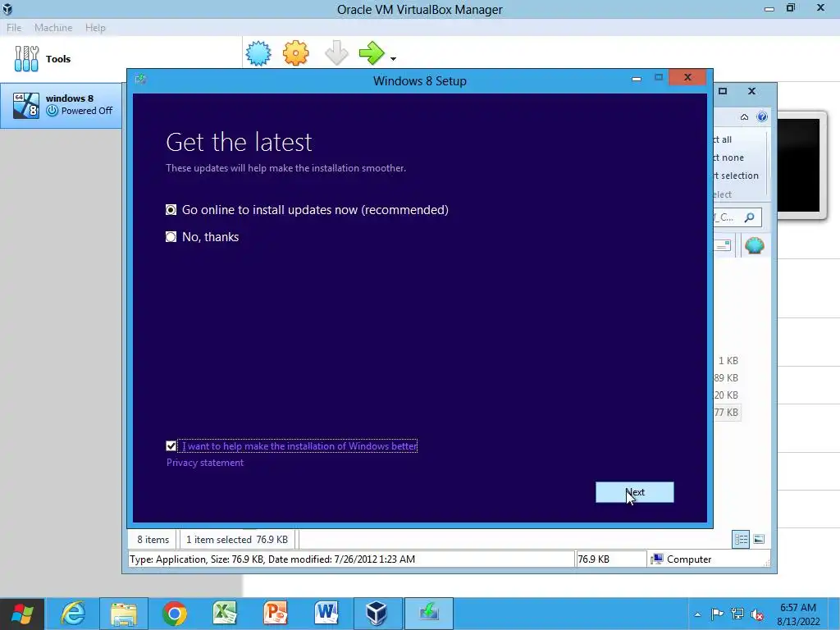Screen dimensions: 840x630
Task: Collapse the Explorer ribbon chevron
Action: click(744, 116)
